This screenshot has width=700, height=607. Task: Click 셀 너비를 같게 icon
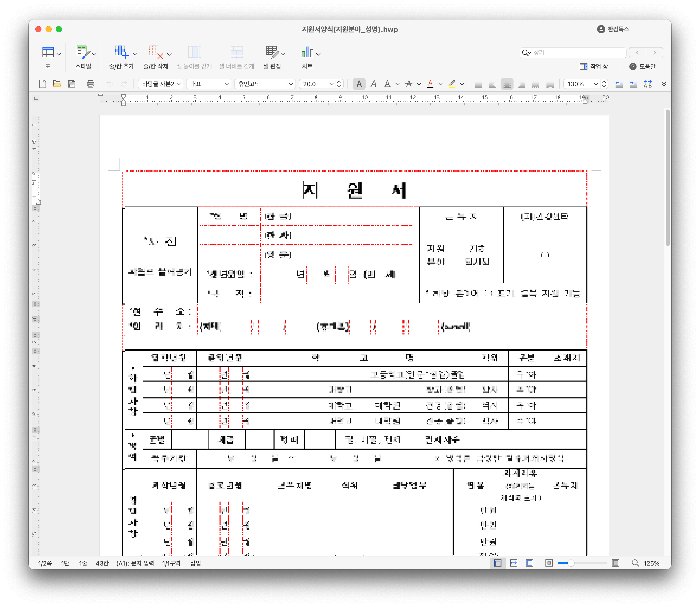pos(236,52)
